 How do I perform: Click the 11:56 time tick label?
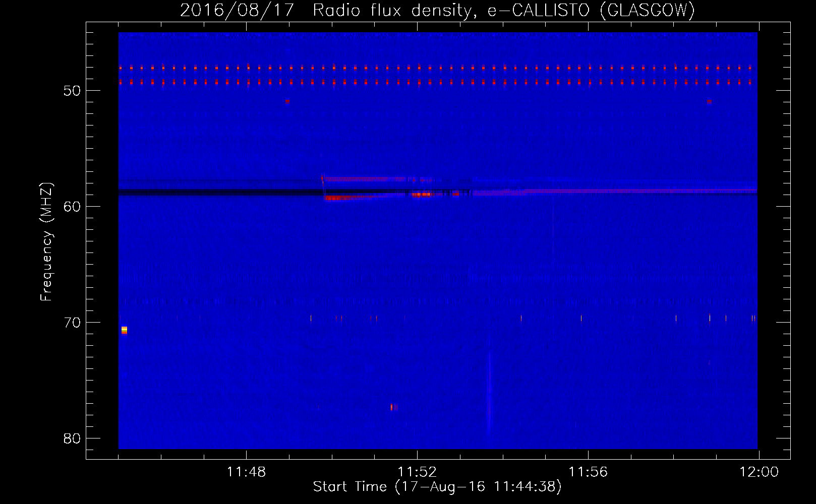[588, 472]
